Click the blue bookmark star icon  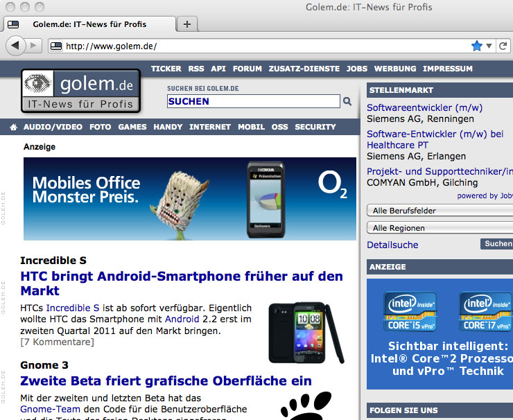(x=477, y=46)
